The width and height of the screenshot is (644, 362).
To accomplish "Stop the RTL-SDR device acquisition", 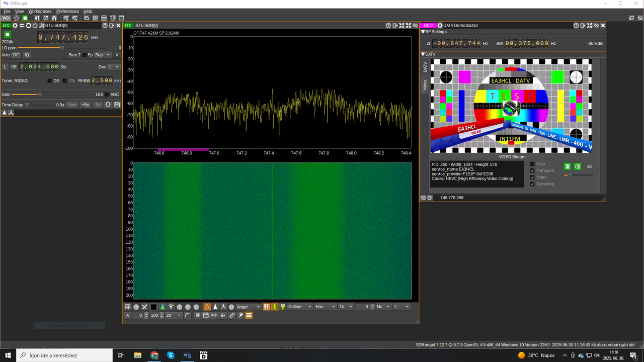I will (7, 35).
